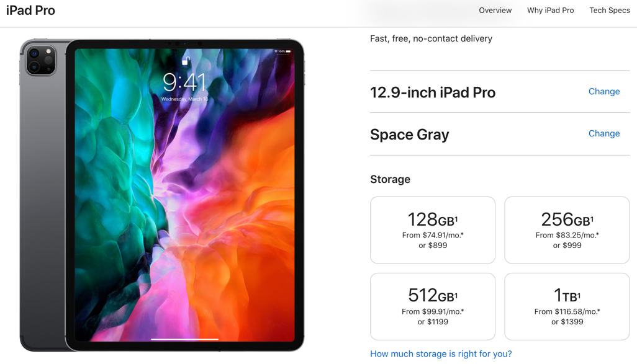Choose the 256GB storage option

click(x=567, y=230)
